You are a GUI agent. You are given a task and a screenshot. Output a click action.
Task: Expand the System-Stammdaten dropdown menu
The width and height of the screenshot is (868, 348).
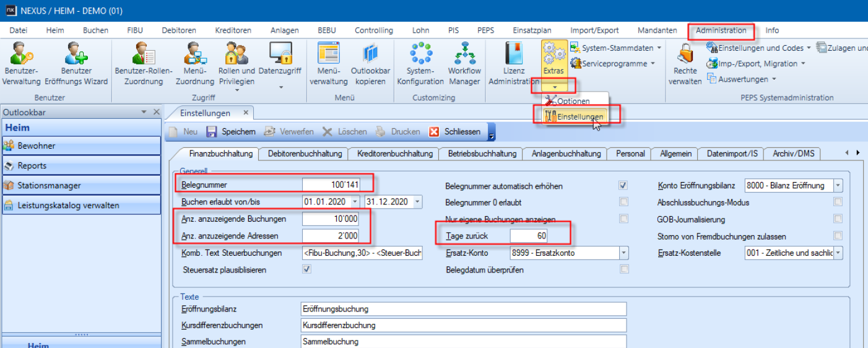tap(659, 48)
